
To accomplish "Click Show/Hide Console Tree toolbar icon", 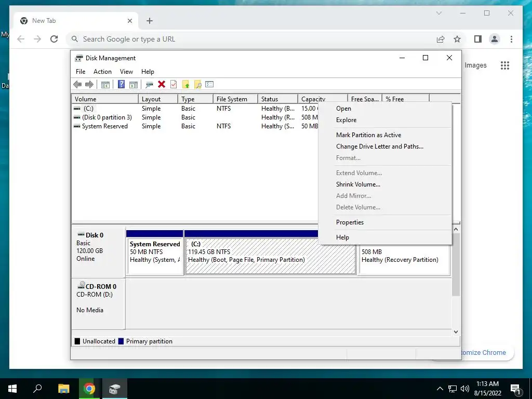I will tap(105, 85).
